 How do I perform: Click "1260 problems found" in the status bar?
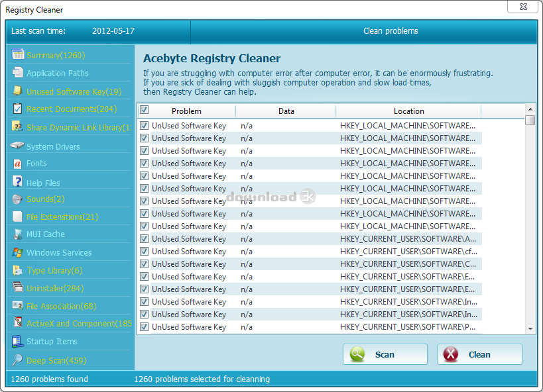(x=49, y=379)
